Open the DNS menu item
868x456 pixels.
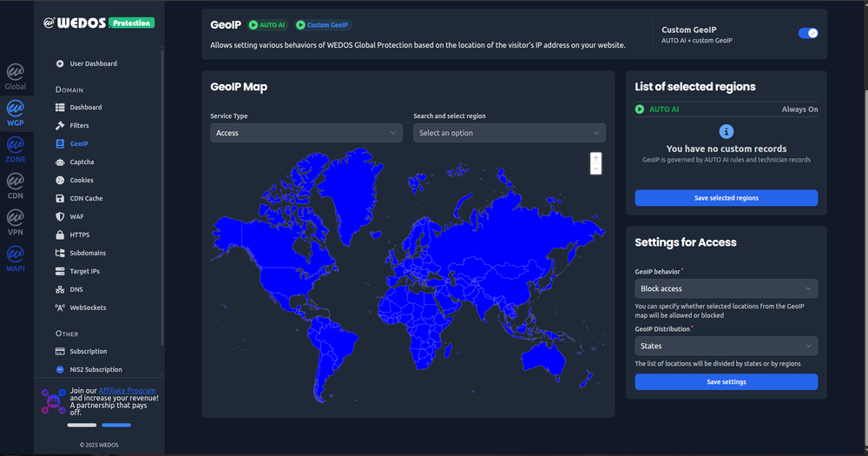[76, 290]
